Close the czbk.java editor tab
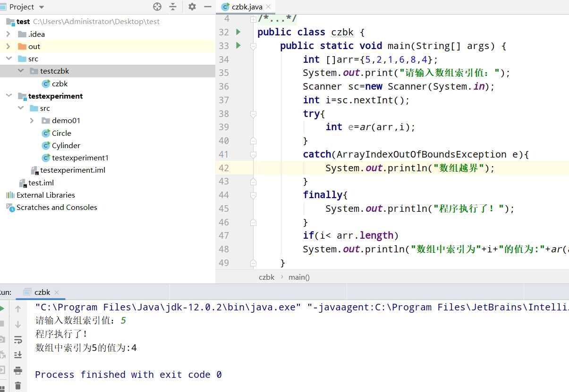The height and width of the screenshot is (392, 569). [269, 7]
